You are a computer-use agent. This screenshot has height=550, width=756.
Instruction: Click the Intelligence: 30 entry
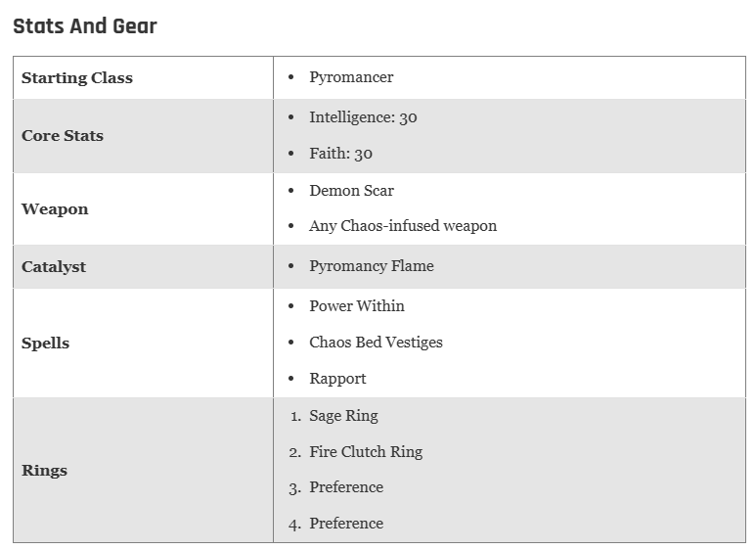click(363, 117)
